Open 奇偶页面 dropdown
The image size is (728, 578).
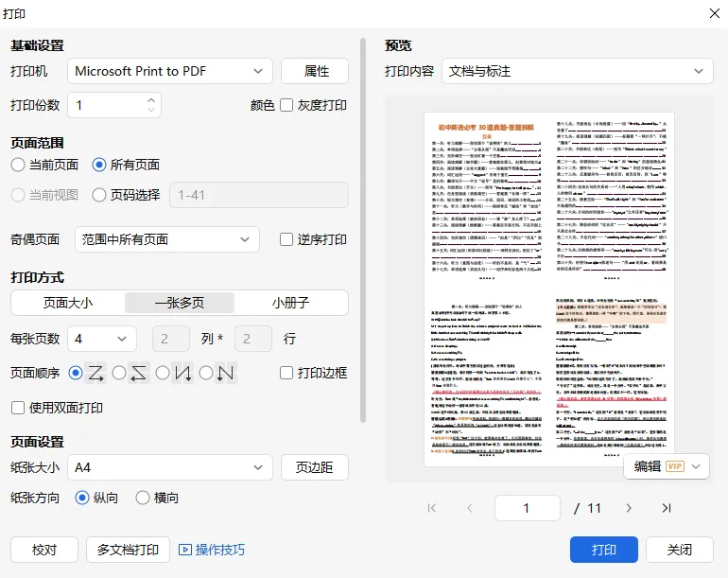pos(167,239)
